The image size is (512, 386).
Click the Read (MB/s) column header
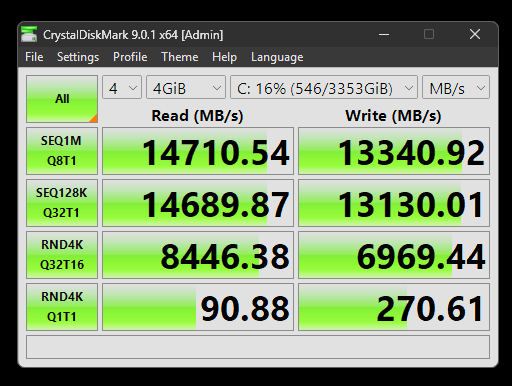pyautogui.click(x=197, y=116)
